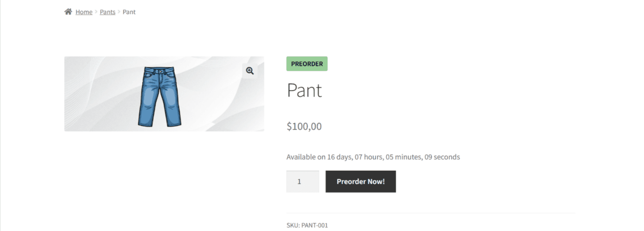
Task: Click the 'Pant' product title heading
Action: (304, 90)
